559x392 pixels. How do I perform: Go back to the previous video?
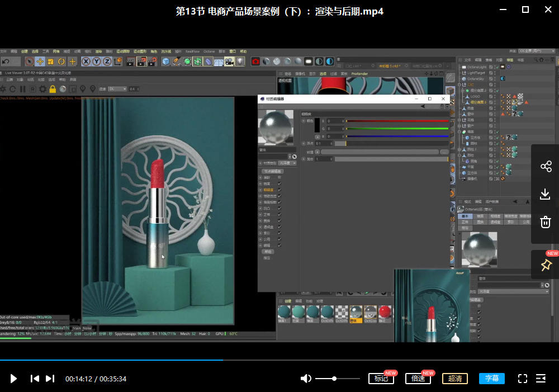coord(35,379)
